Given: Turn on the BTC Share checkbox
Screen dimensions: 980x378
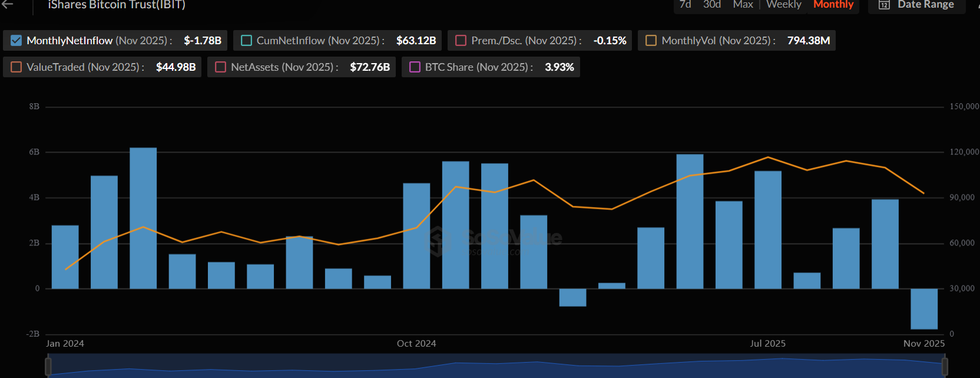Looking at the screenshot, I should 415,67.
